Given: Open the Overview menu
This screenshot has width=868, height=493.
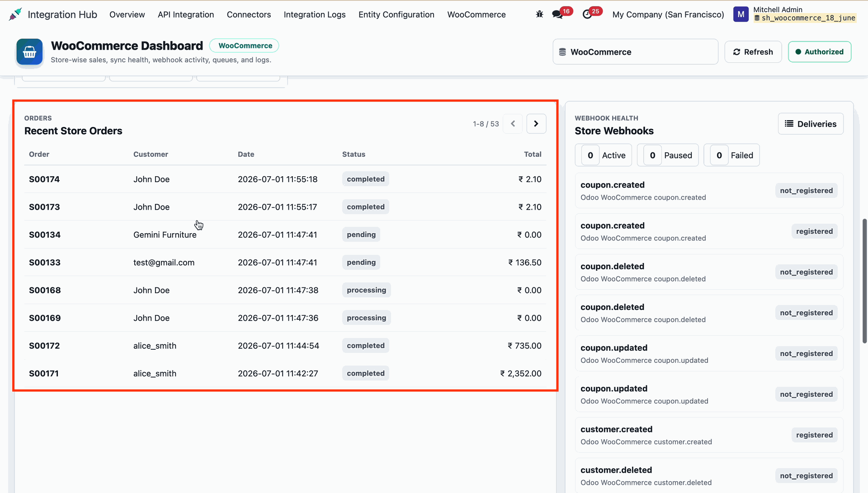Looking at the screenshot, I should pyautogui.click(x=127, y=14).
